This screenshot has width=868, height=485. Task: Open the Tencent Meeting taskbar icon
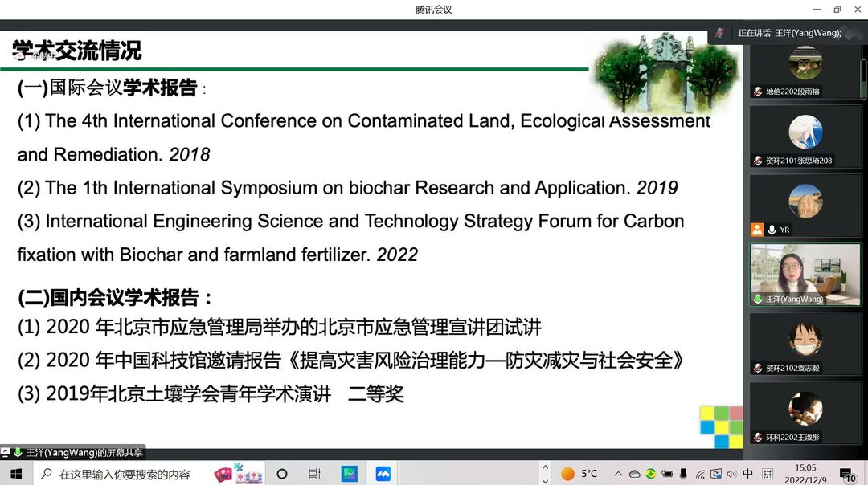383,474
